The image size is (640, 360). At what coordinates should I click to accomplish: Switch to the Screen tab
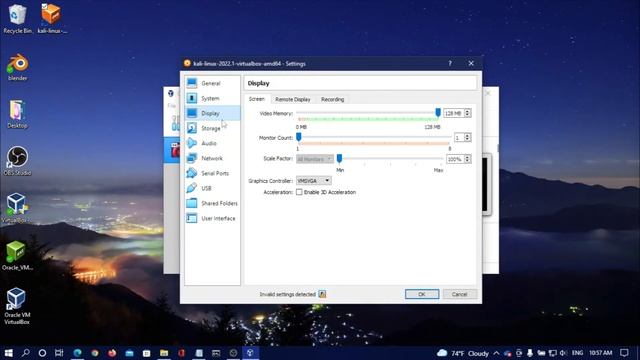tap(257, 99)
